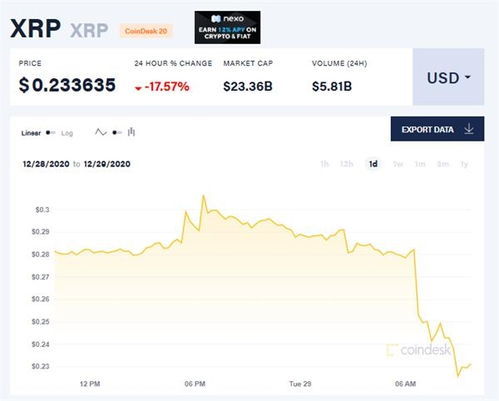Toggle the Linear/Log scale switch
Image resolution: width=499 pixels, height=401 pixels.
[x=51, y=133]
